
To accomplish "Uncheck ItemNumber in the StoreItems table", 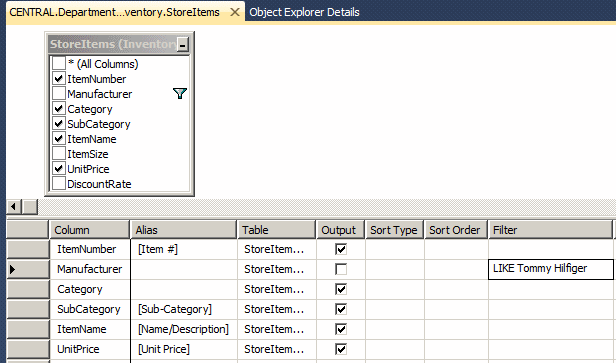I will (x=59, y=79).
